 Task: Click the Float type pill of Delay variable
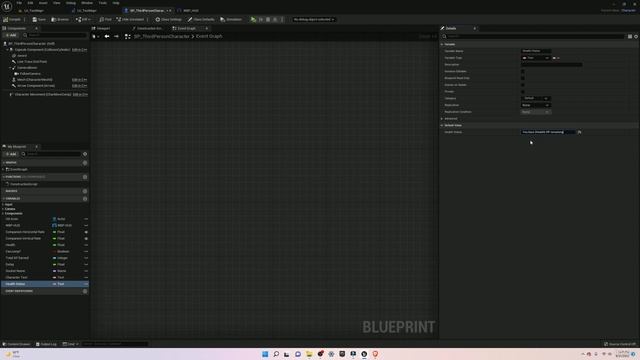coord(59,264)
